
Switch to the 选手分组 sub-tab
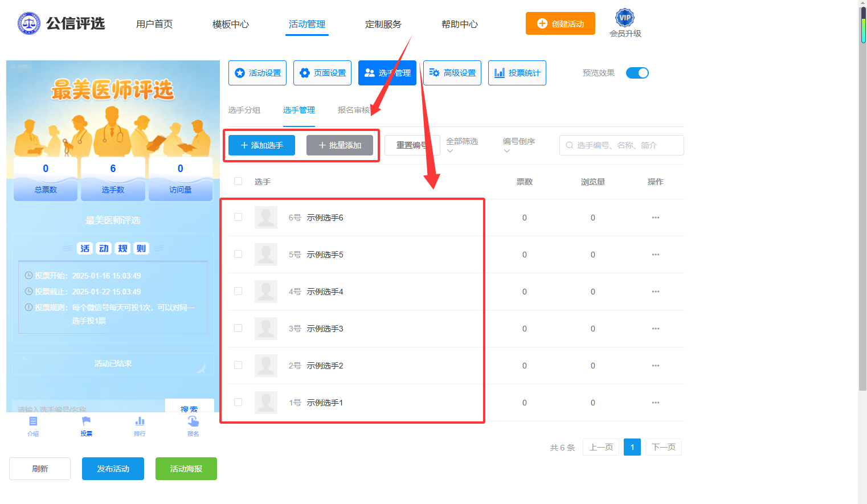click(x=244, y=110)
